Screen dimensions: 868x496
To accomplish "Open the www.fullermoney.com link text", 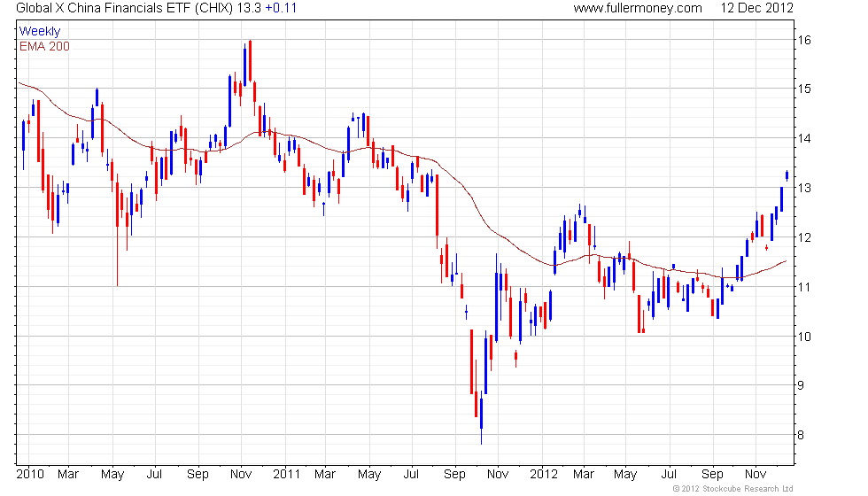I will pos(638,8).
